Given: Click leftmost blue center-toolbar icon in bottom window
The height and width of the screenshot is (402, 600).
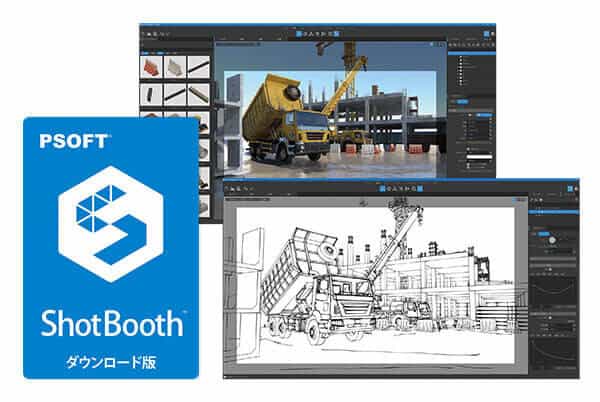Looking at the screenshot, I should (x=382, y=188).
